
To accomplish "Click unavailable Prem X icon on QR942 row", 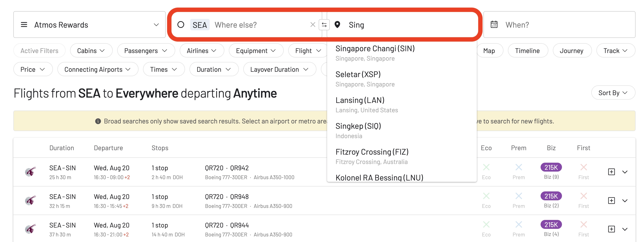I will click(519, 167).
